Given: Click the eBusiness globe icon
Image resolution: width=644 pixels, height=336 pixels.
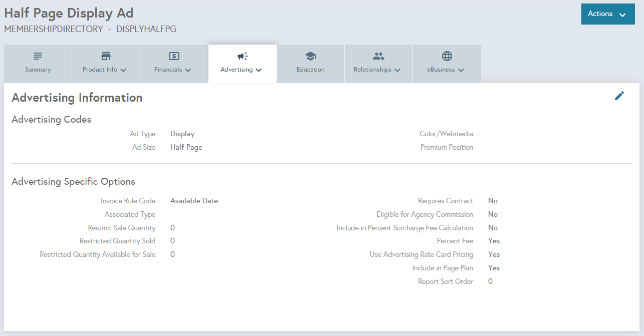Looking at the screenshot, I should pos(447,56).
